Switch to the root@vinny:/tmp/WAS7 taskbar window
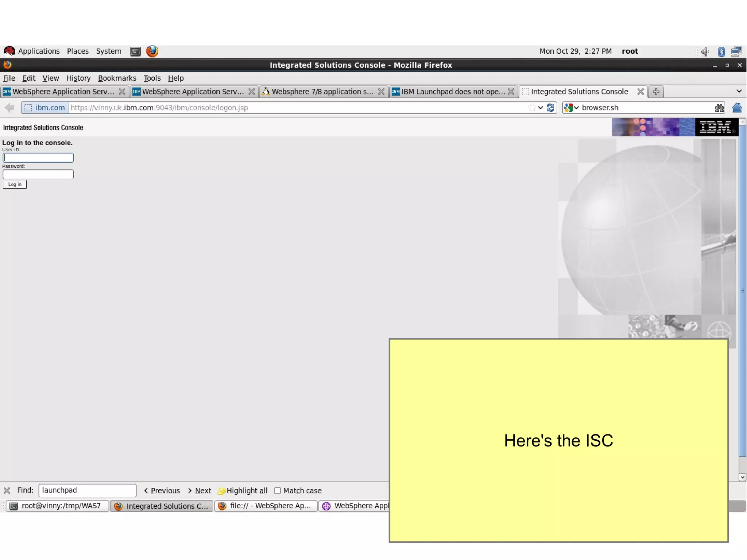The height and width of the screenshot is (560, 747). click(x=58, y=506)
